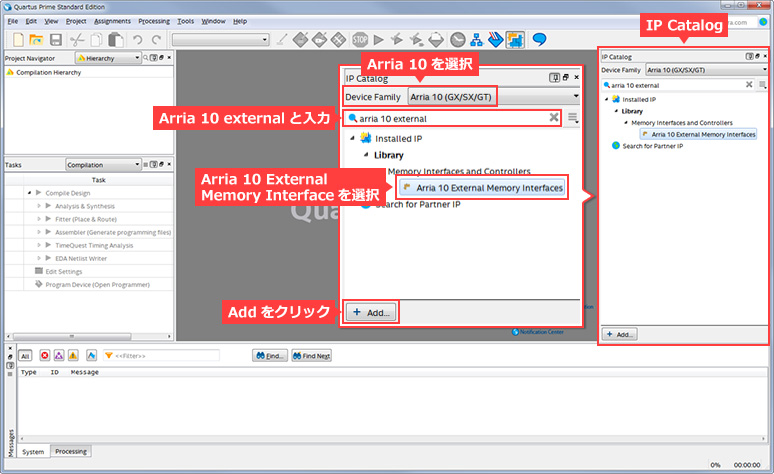
Task: Click the Start Analysis & Synthesis icon
Action: click(x=396, y=40)
